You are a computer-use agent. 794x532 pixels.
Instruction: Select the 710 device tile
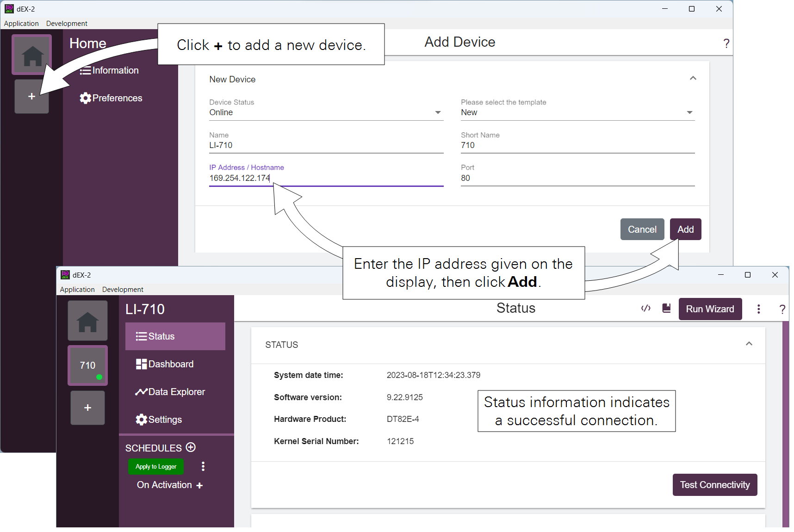(x=87, y=365)
